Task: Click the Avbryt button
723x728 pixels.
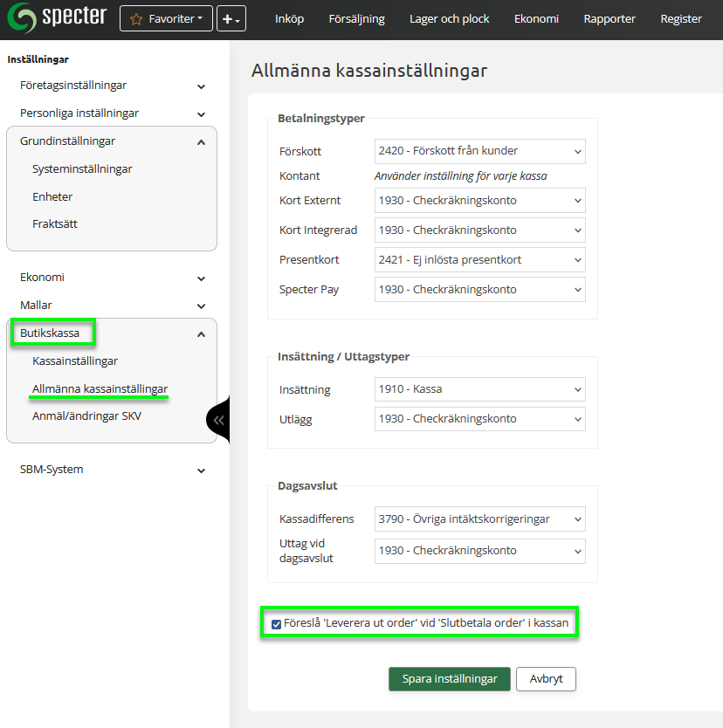Action: point(546,679)
